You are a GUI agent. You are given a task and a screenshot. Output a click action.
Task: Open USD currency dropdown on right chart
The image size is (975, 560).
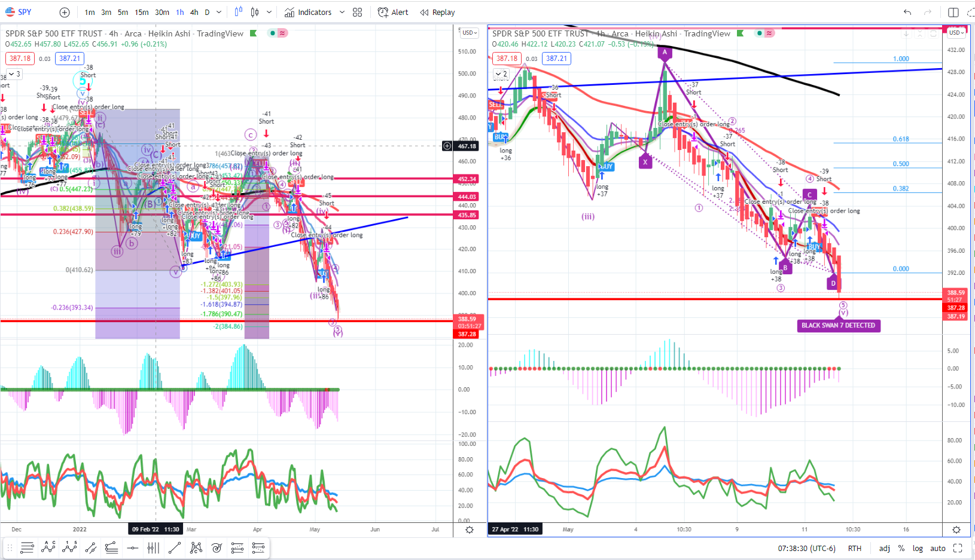pyautogui.click(x=956, y=33)
